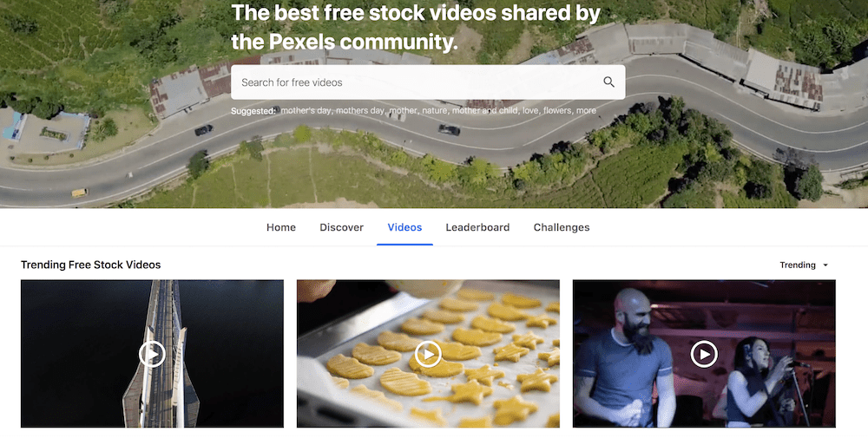
Task: Select the "mother's day" suggested search
Action: pyautogui.click(x=306, y=111)
